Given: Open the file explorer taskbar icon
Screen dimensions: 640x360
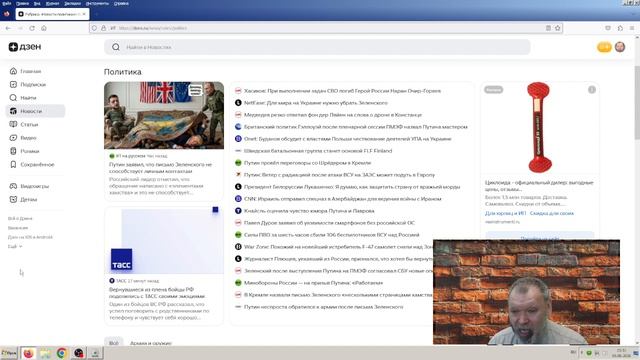Looking at the screenshot, I should pyautogui.click(x=45, y=353).
